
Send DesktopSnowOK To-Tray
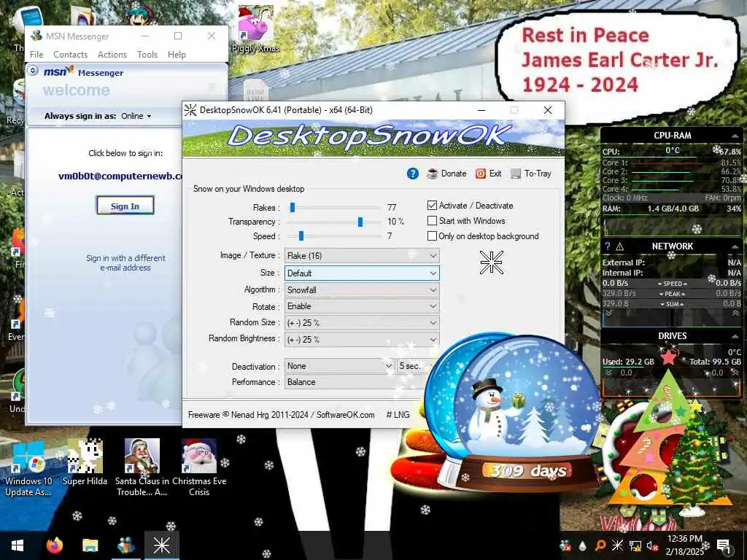coord(530,174)
